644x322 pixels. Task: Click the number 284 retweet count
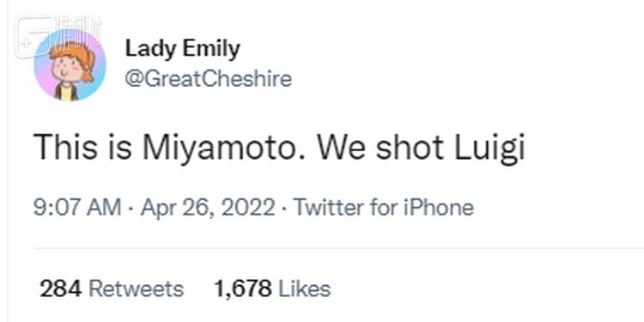pyautogui.click(x=61, y=289)
